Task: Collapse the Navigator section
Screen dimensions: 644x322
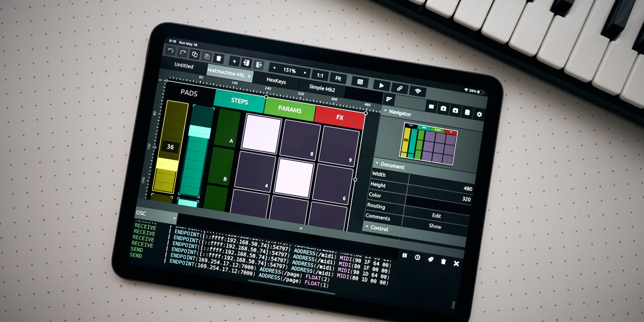Action: 385,112
